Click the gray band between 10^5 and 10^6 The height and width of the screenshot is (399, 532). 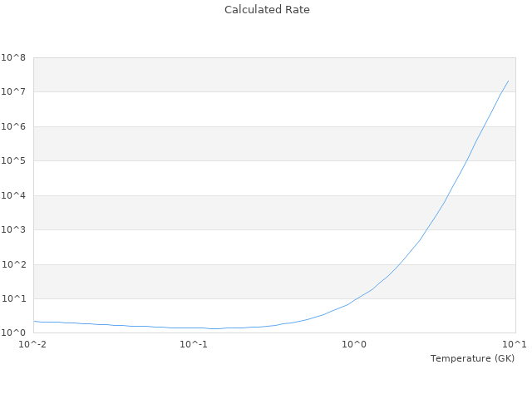tap(249, 143)
